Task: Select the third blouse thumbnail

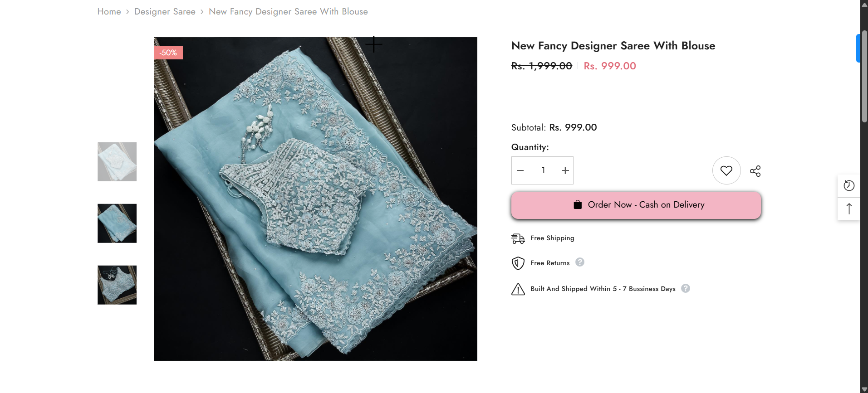Action: [117, 285]
